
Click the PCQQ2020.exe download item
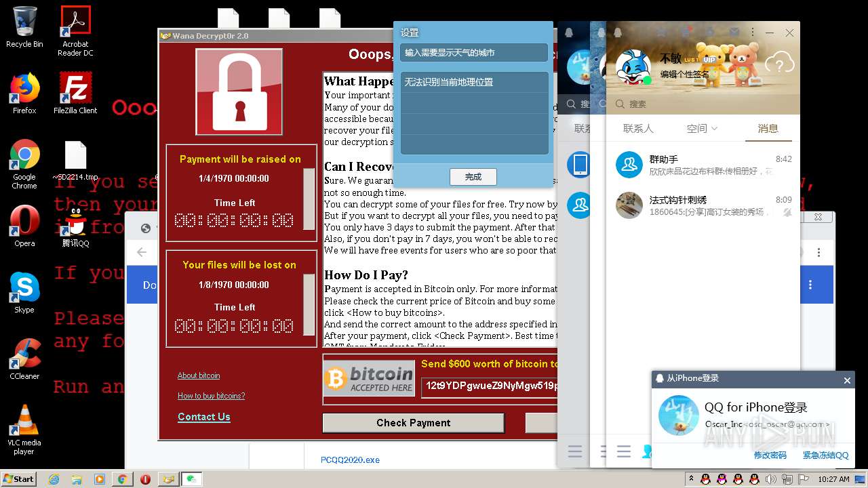click(x=350, y=460)
